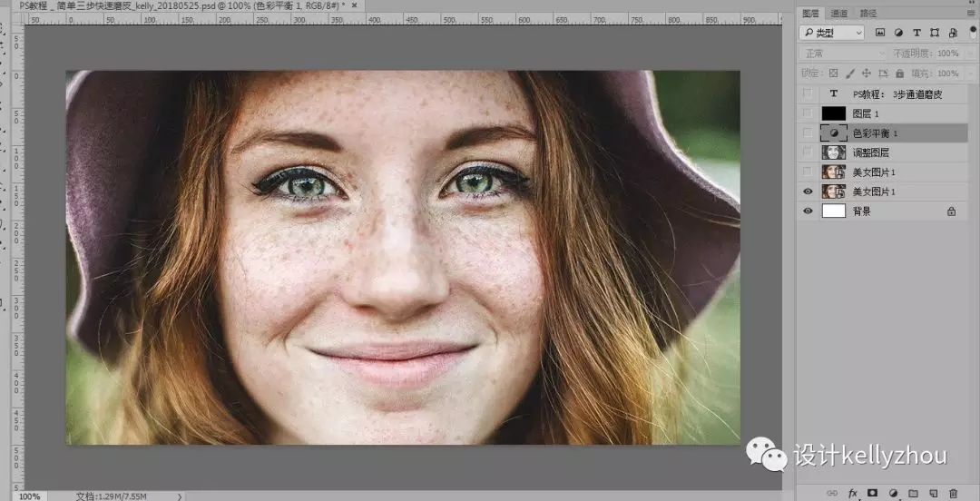Select the 背景 layer name

point(862,211)
